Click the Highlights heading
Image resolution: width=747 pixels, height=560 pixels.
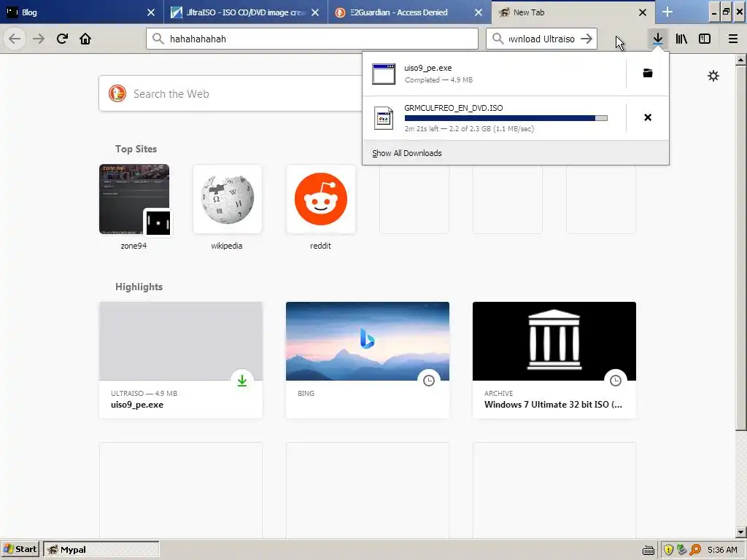[139, 287]
